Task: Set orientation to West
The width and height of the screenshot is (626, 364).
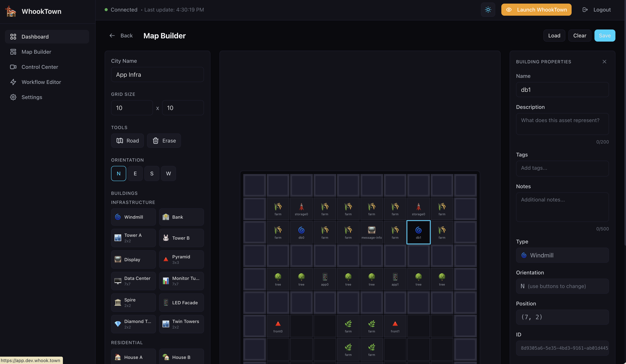Action: (168, 173)
